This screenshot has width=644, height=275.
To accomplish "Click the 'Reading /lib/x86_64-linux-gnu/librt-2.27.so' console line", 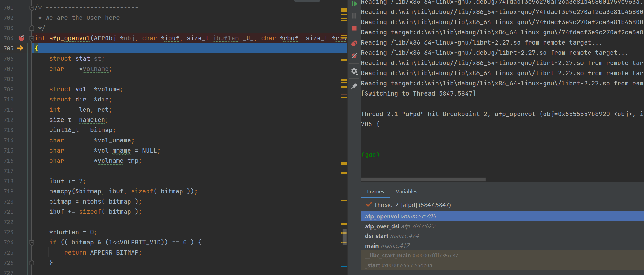I will 481,42.
